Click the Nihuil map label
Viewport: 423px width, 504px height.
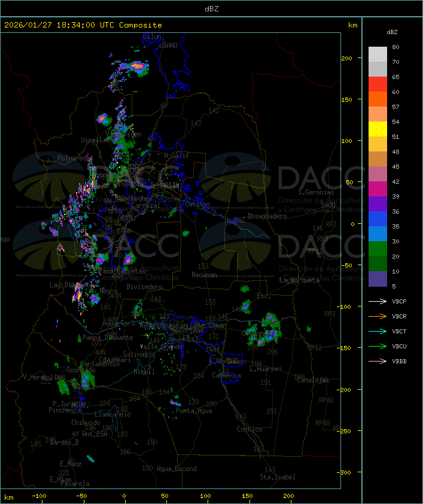click(144, 372)
